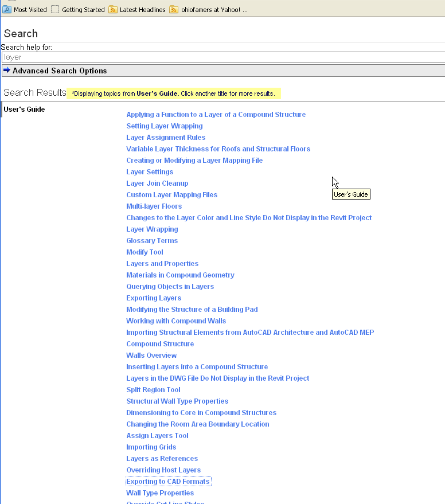Open the Exporting Layers topic

coord(154,298)
